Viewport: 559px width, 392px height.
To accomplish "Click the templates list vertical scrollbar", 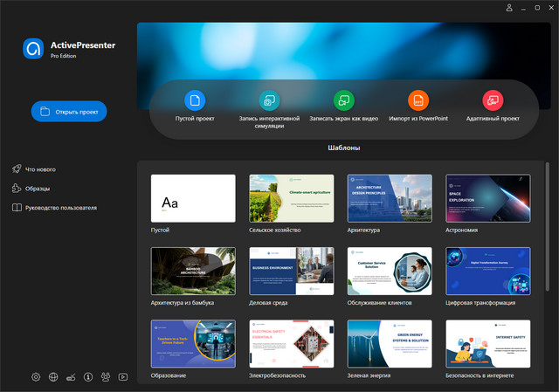I will click(x=548, y=227).
